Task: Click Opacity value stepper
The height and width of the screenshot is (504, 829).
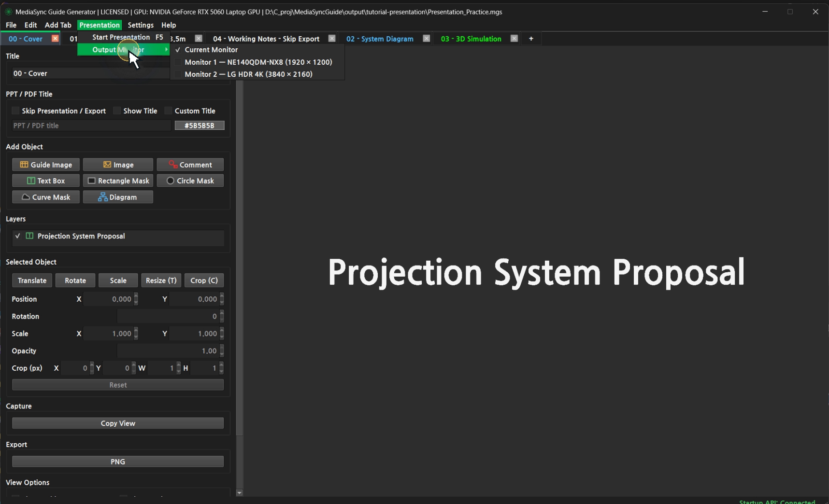Action: [x=222, y=351]
